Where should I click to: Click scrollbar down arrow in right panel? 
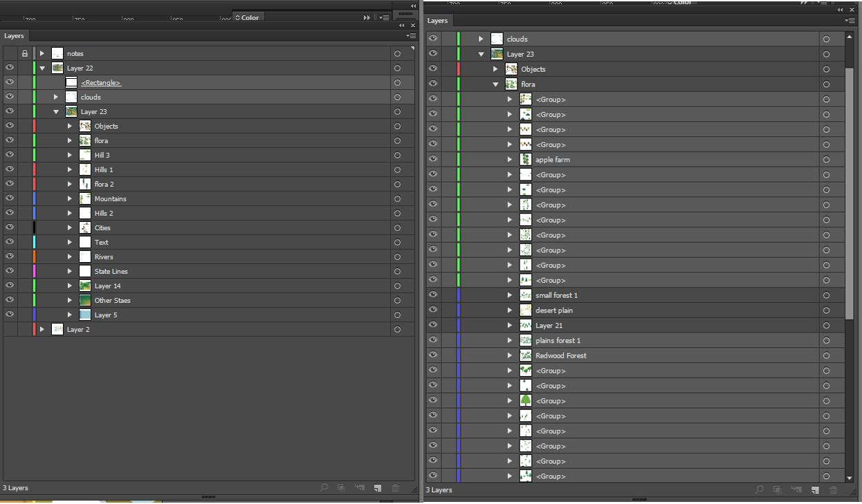(x=850, y=478)
